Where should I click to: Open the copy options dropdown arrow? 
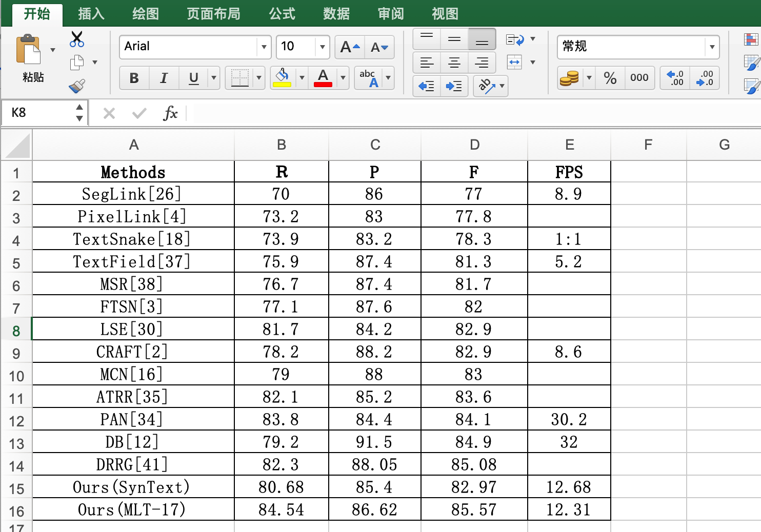coord(95,63)
